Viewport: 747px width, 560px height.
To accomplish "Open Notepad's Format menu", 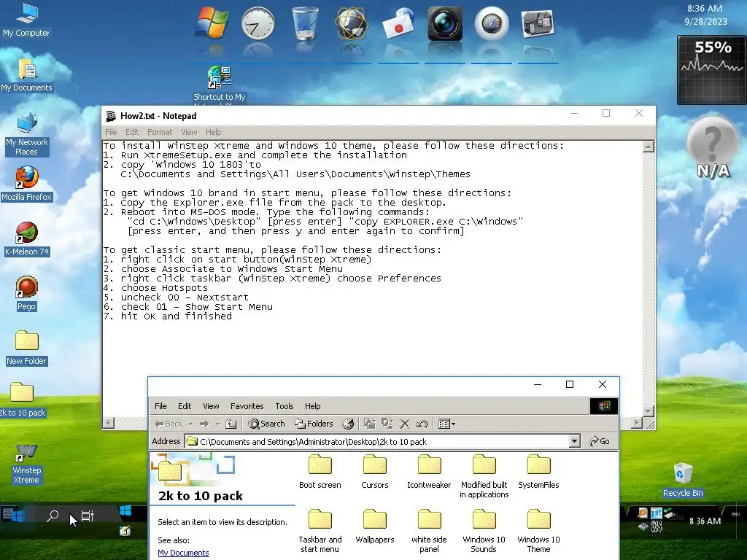I will (160, 132).
